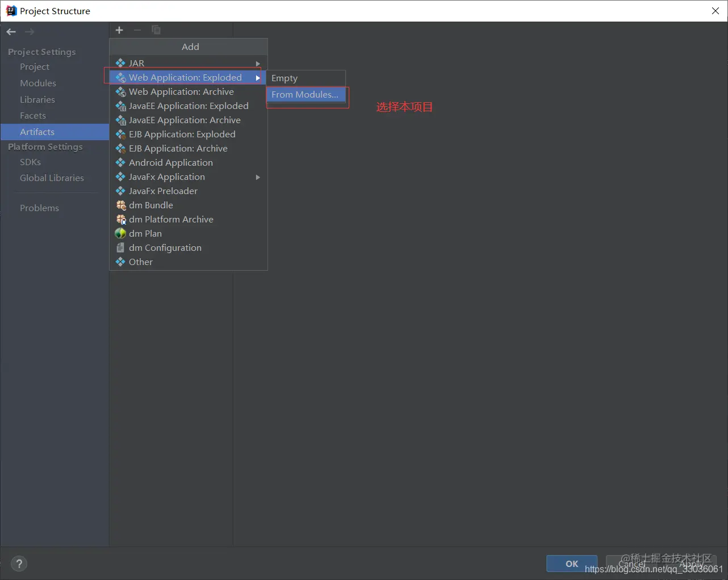728x580 pixels.
Task: Click the IntelliJ logo in title bar
Action: [11, 11]
